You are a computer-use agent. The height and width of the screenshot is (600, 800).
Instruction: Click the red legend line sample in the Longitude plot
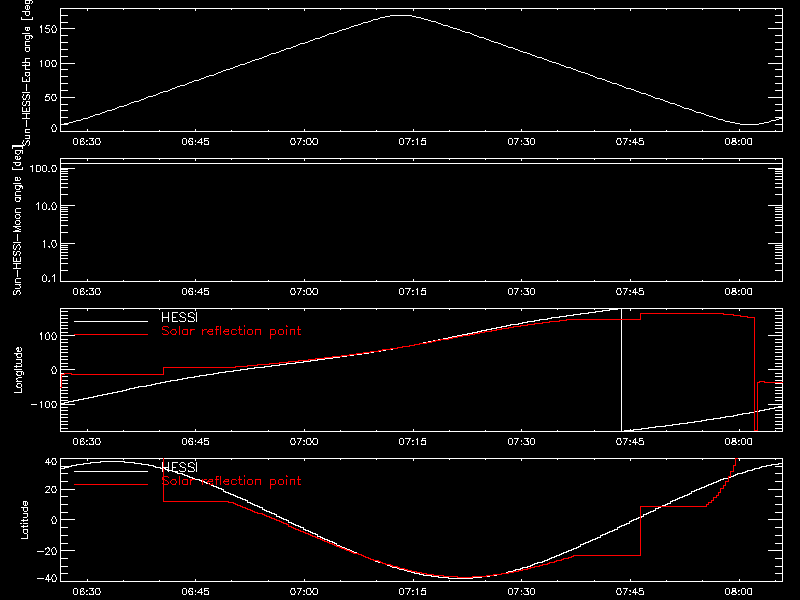111,335
